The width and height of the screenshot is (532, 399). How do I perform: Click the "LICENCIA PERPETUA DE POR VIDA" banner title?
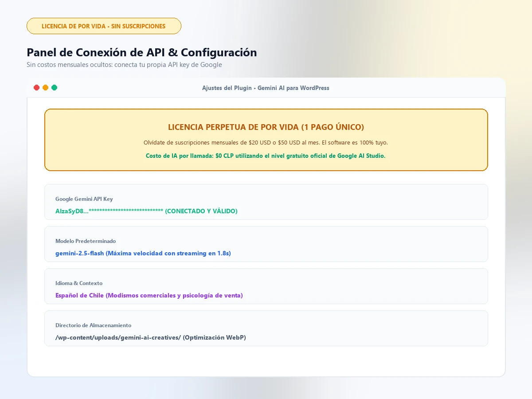[266, 127]
